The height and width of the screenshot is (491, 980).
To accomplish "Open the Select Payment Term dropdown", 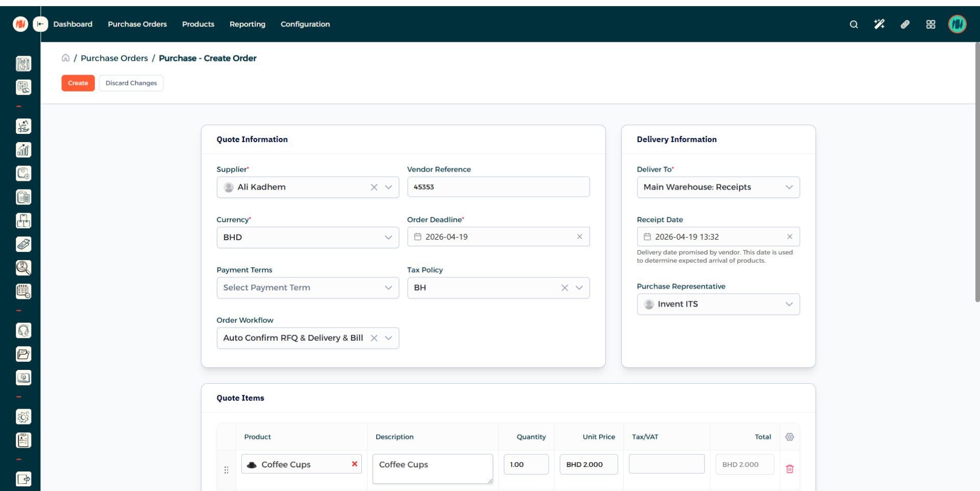I will point(388,288).
